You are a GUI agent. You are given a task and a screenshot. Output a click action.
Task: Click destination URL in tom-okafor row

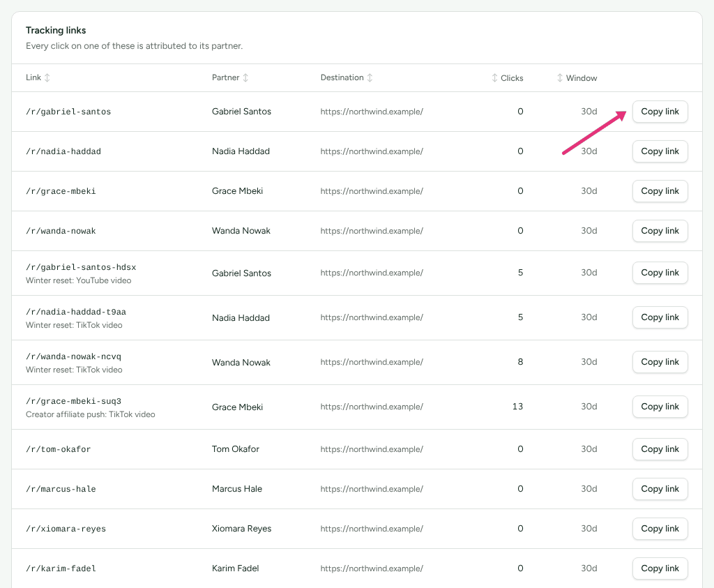coord(372,449)
